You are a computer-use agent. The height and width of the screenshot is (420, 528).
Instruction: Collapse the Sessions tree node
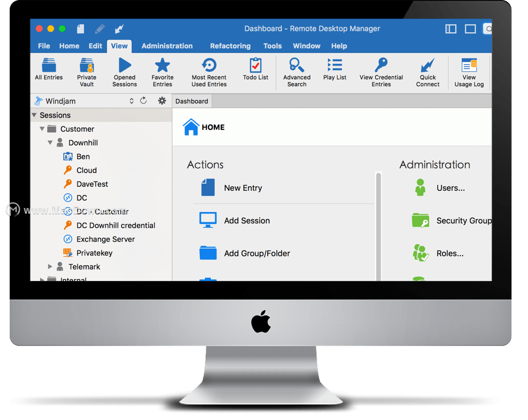click(x=34, y=115)
